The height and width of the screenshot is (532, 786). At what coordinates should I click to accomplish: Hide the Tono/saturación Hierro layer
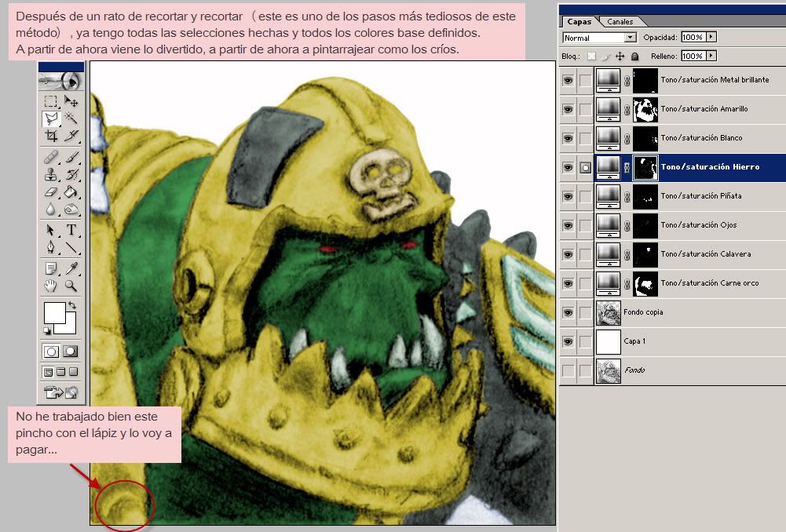click(x=568, y=167)
